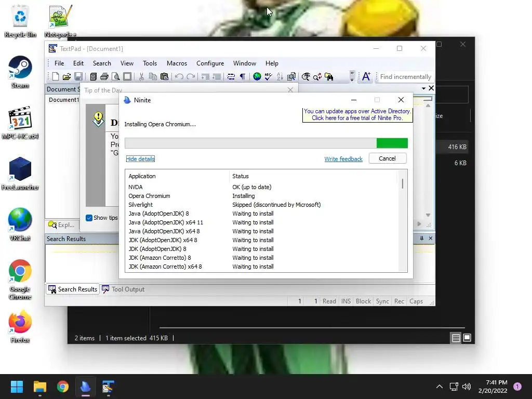Click the globe web browser preview icon
Image resolution: width=532 pixels, height=399 pixels.
click(x=257, y=77)
